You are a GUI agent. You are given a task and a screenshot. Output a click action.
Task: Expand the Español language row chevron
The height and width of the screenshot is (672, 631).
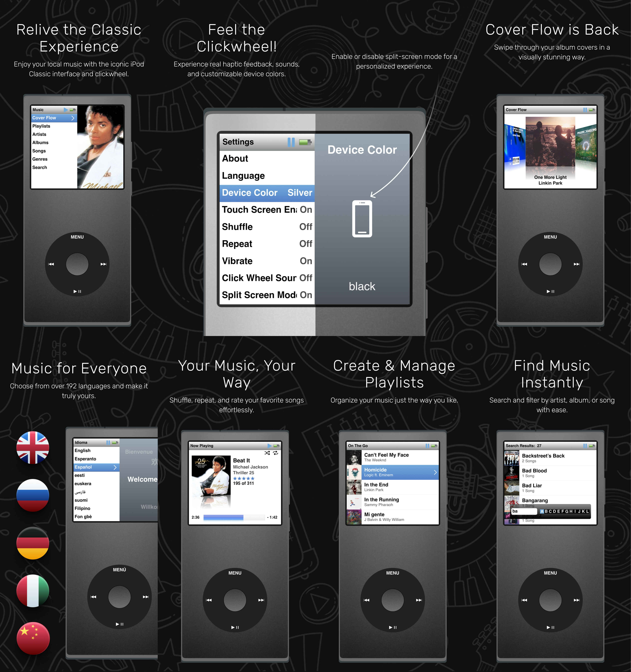coord(115,467)
